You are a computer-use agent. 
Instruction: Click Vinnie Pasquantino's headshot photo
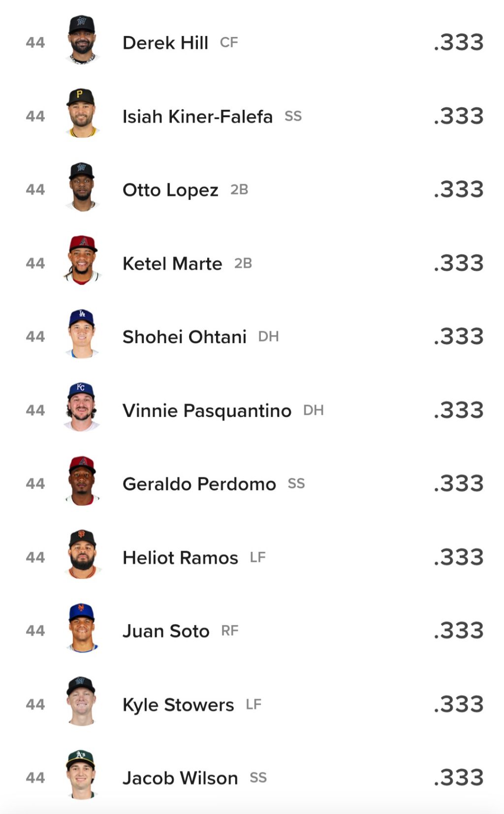pyautogui.click(x=82, y=407)
